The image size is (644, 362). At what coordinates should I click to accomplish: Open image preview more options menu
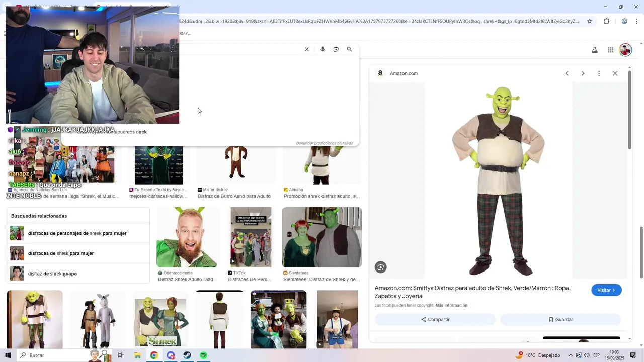coord(599,73)
